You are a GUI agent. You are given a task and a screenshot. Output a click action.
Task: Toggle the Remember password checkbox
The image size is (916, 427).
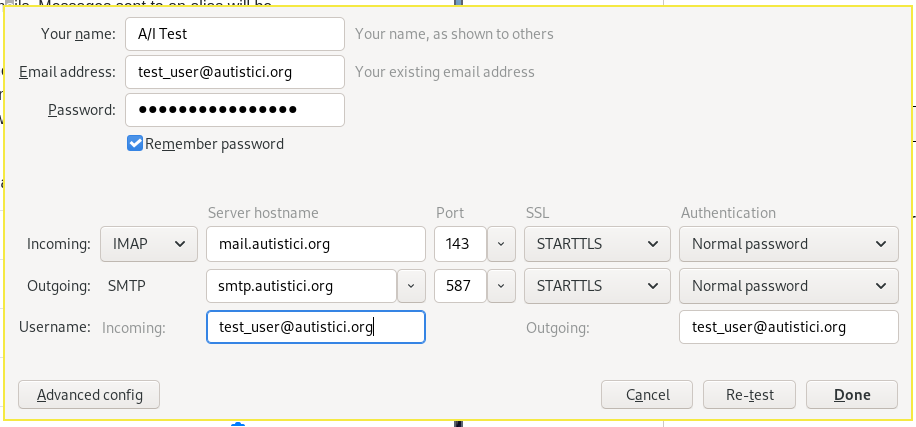click(135, 144)
